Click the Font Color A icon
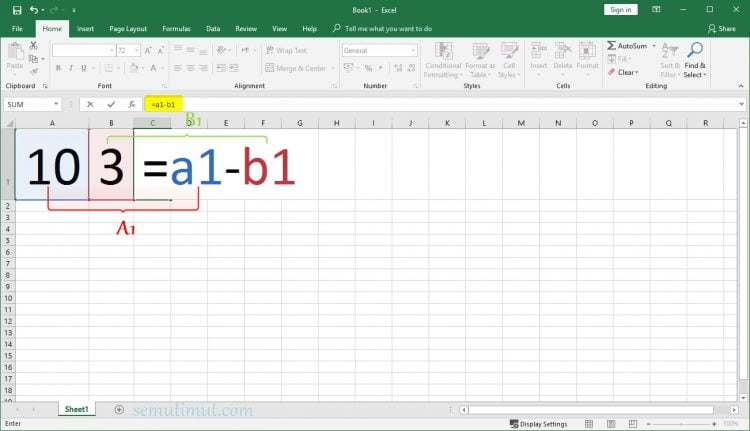 point(154,68)
